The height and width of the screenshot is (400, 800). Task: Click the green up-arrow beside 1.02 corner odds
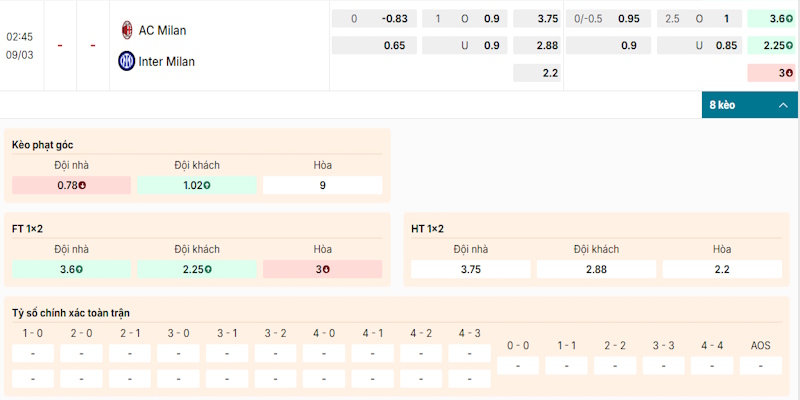click(x=207, y=185)
